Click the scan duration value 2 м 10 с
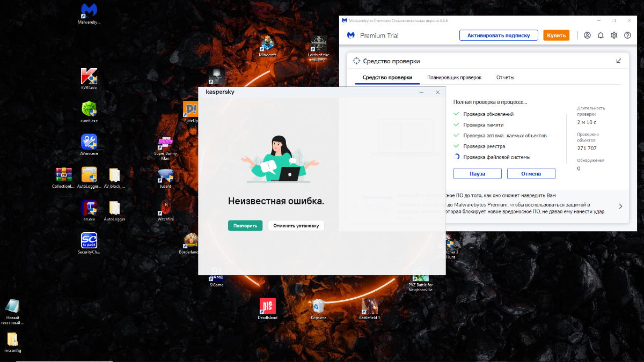The height and width of the screenshot is (362, 644). pos(587,123)
